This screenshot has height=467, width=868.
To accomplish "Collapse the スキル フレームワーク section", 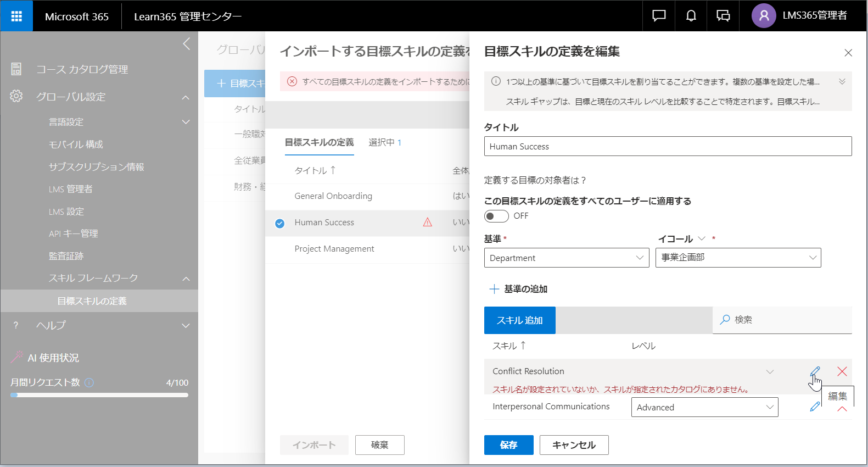I will (x=186, y=279).
